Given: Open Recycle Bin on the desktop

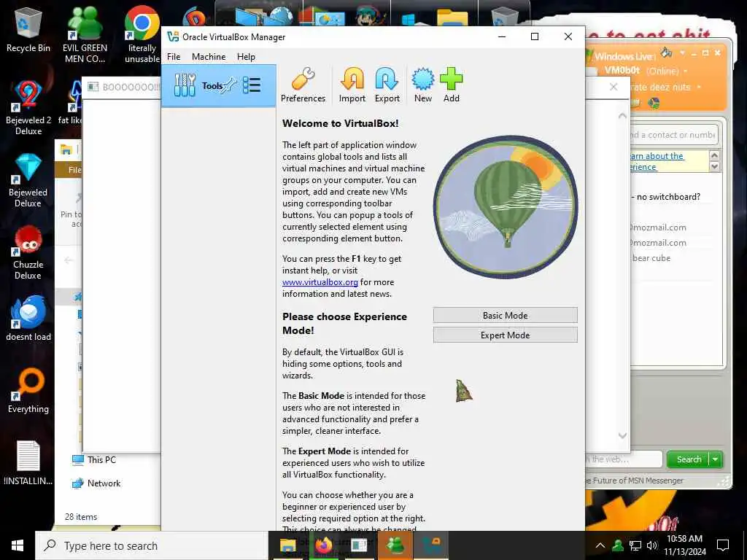Looking at the screenshot, I should coord(28,31).
